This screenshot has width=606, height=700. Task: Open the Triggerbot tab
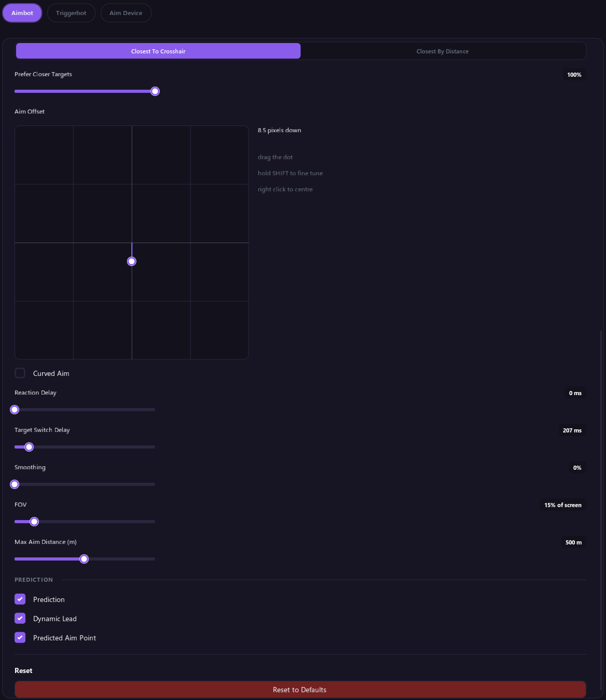coord(71,13)
